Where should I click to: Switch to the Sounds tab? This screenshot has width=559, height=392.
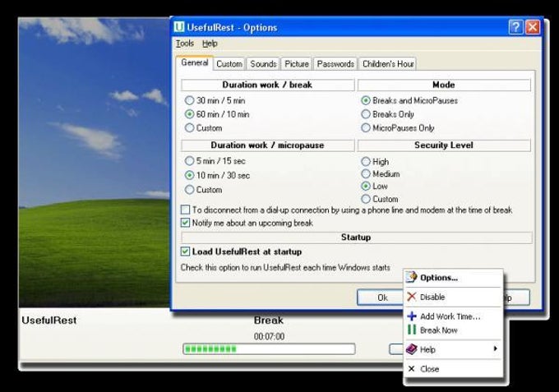tap(263, 64)
